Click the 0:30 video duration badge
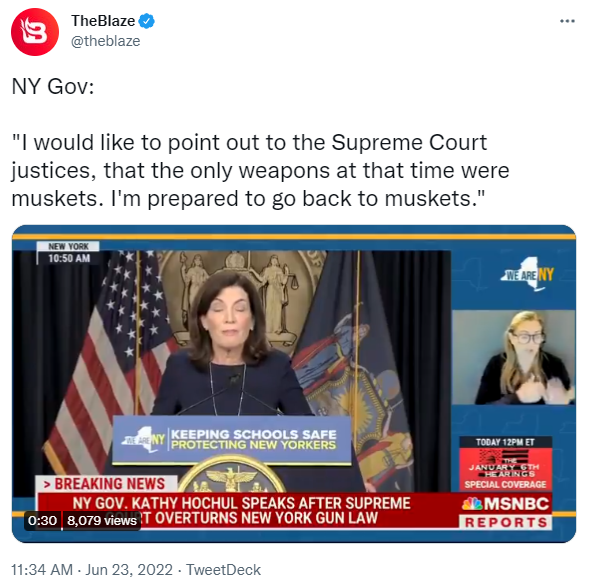 pyautogui.click(x=42, y=521)
